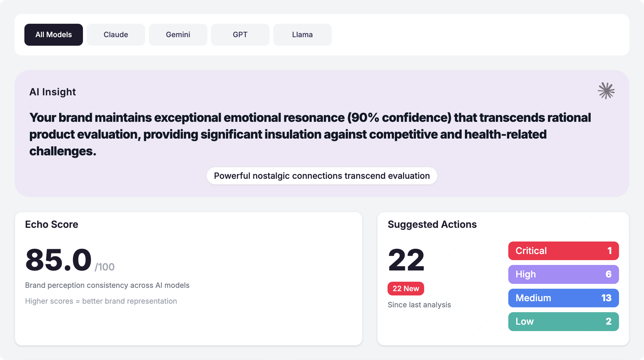Click the Low actions green bar
The height and width of the screenshot is (360, 644).
click(x=563, y=321)
